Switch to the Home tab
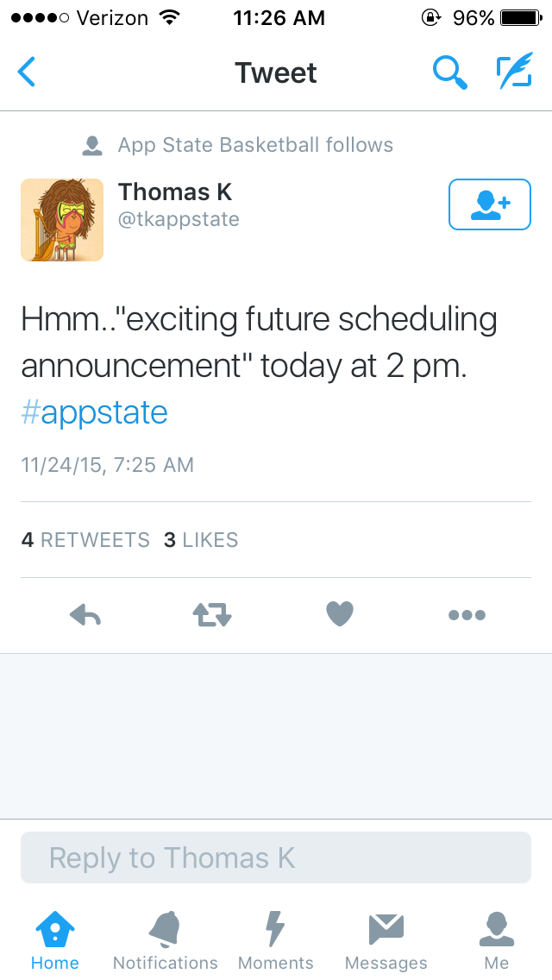This screenshot has width=552, height=980. [x=55, y=940]
